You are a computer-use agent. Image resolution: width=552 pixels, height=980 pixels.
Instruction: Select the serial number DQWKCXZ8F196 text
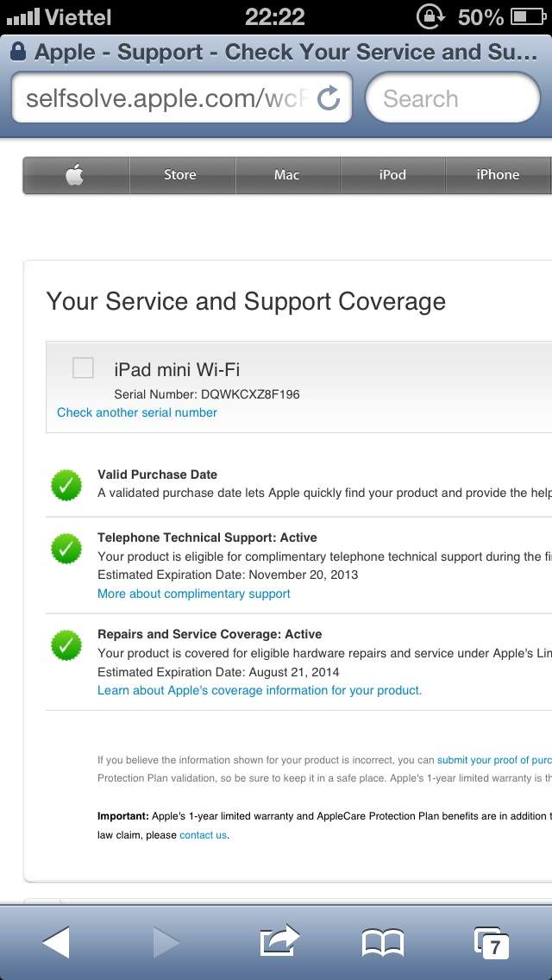coord(250,394)
